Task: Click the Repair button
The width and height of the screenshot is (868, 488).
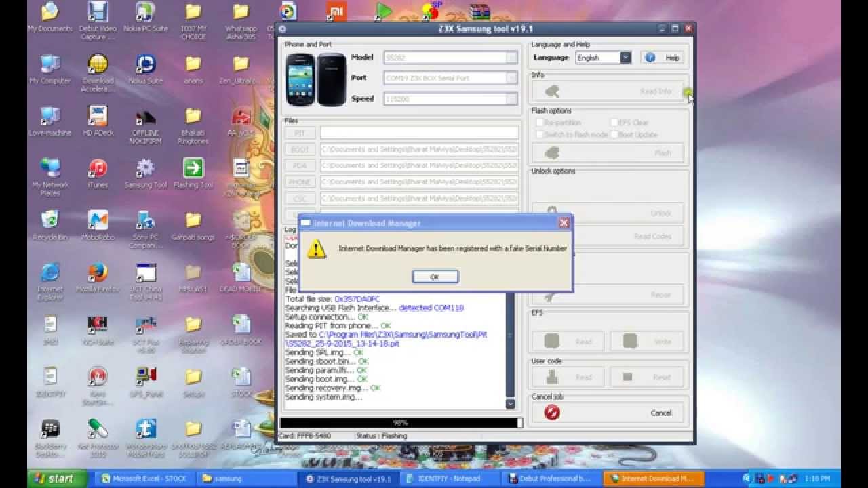Action: pyautogui.click(x=608, y=295)
